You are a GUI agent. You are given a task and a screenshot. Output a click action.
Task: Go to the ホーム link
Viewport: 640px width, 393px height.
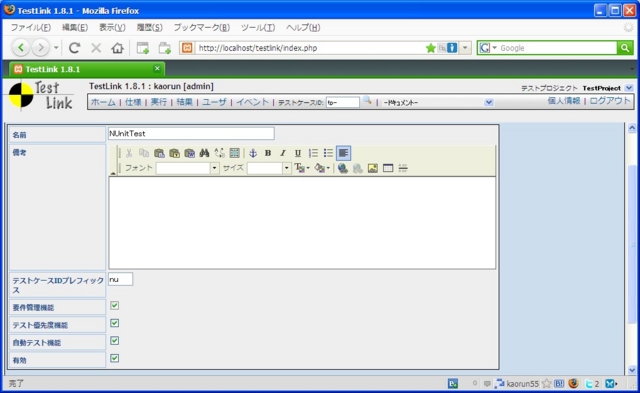point(103,102)
